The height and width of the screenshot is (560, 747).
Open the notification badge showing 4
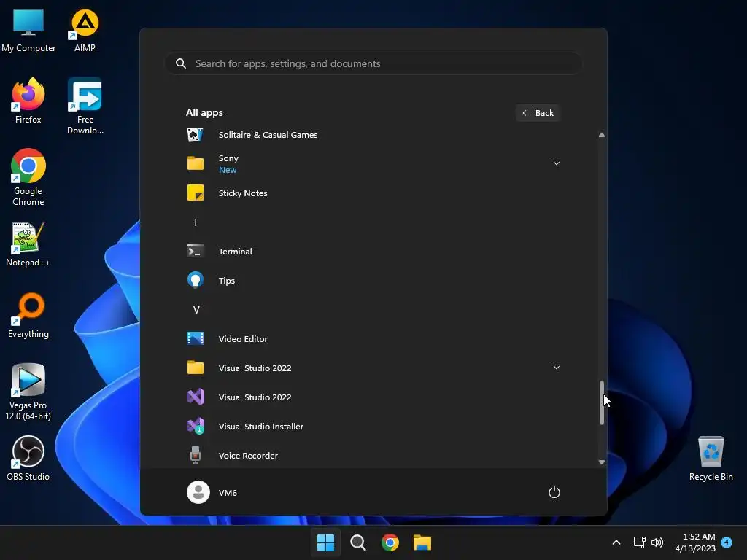727,542
